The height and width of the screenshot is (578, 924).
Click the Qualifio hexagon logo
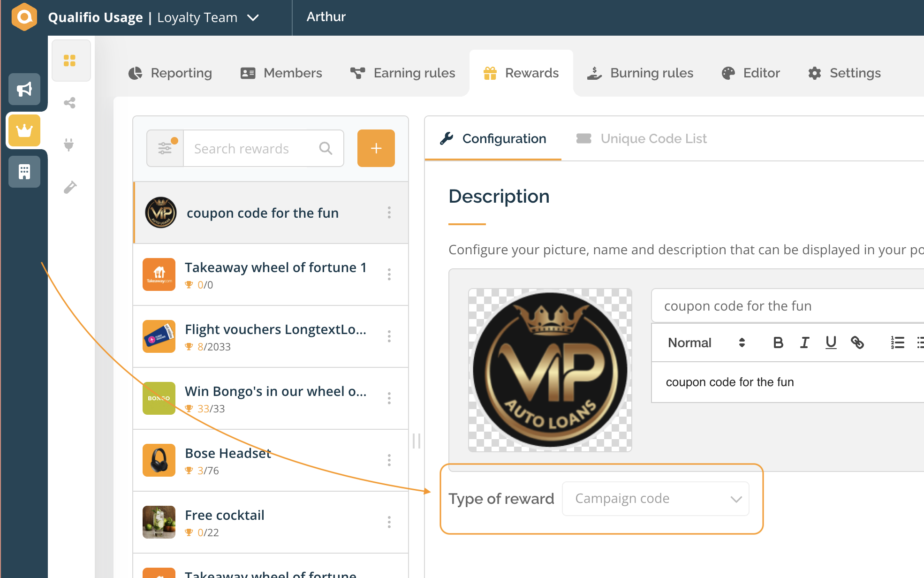coord(24,17)
